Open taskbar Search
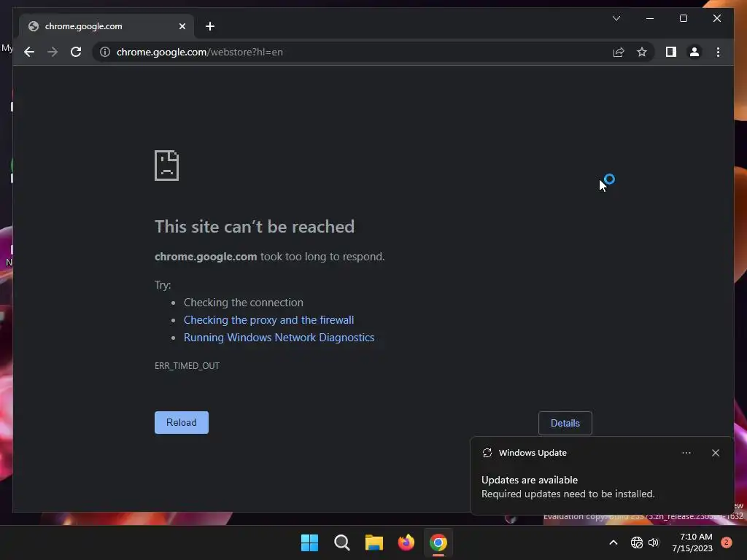 pyautogui.click(x=341, y=542)
